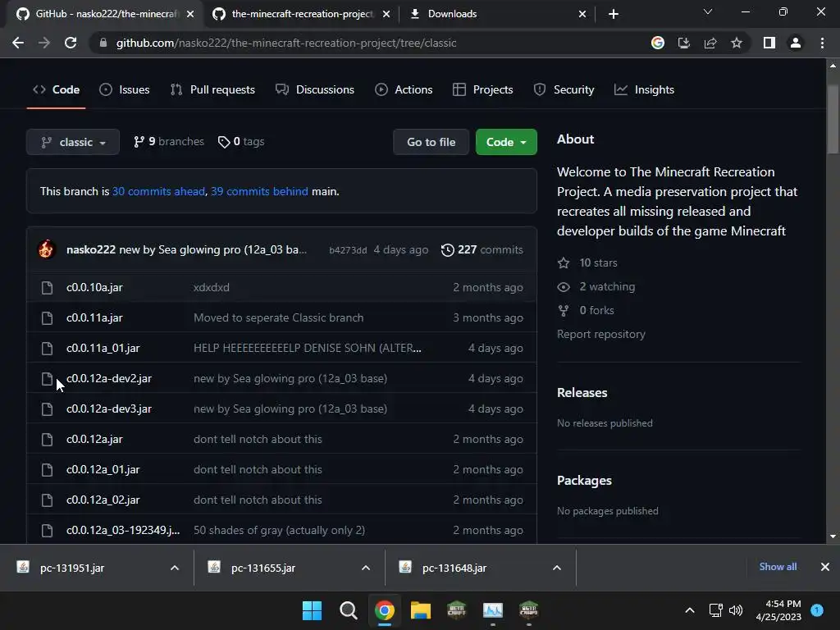Open commit hash b4273dd
Screen dimensions: 840x630
point(348,250)
